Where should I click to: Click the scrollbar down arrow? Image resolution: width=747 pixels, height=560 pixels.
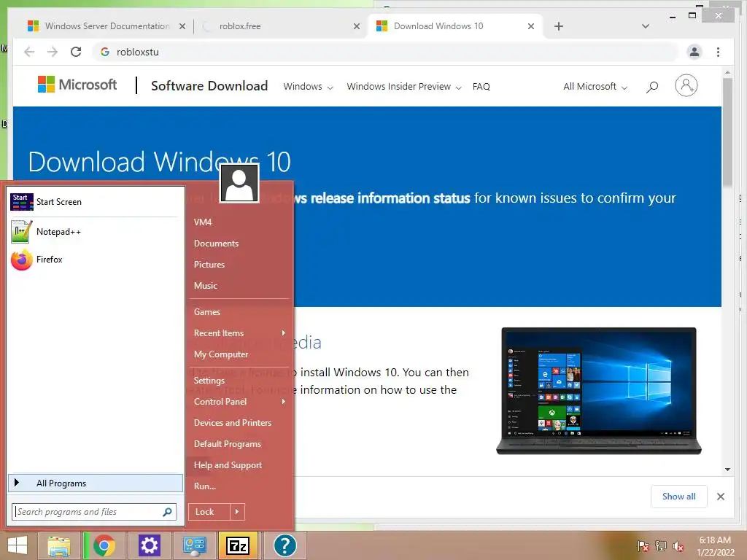(x=727, y=470)
